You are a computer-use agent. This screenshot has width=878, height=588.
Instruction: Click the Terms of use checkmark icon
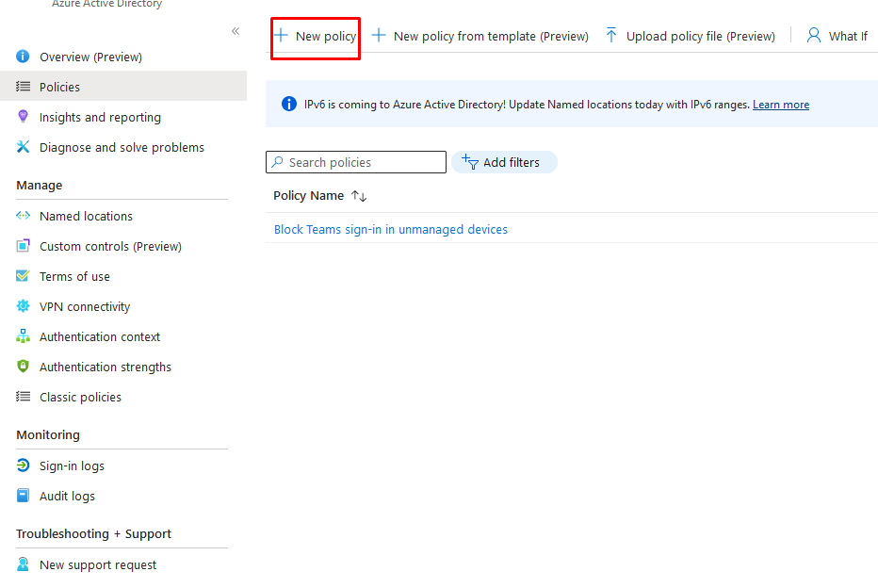click(x=23, y=276)
